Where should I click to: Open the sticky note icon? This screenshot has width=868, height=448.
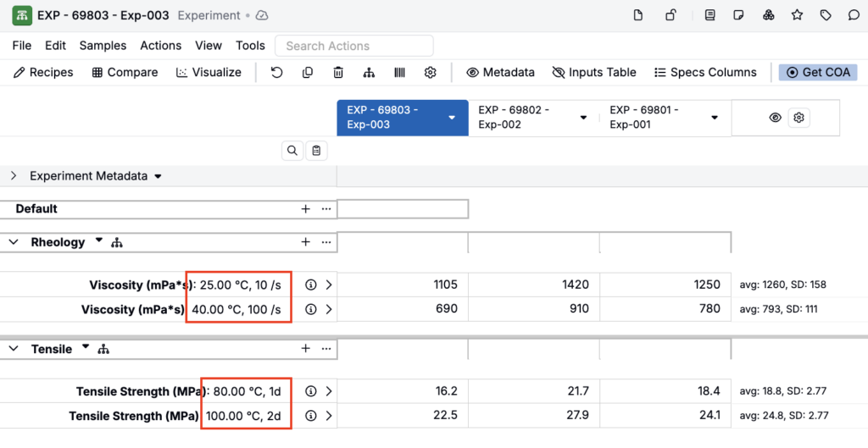[x=738, y=15]
